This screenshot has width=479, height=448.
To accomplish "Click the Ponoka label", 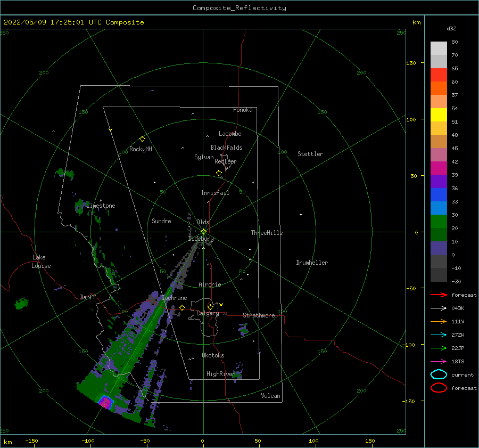I will [x=243, y=110].
